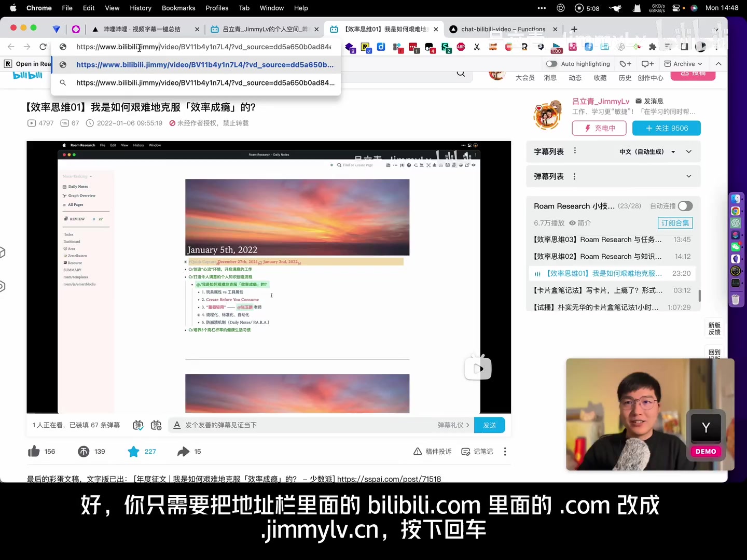Open the sspai.com link in the description

click(x=390, y=479)
